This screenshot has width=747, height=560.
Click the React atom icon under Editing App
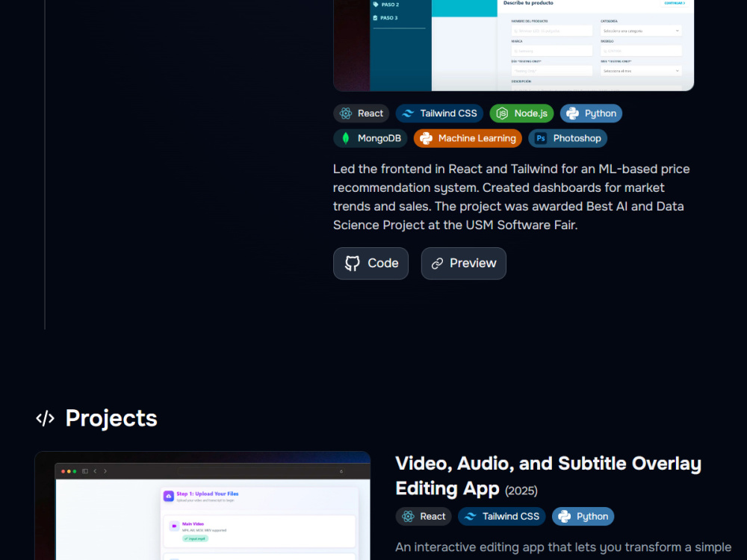[409, 516]
